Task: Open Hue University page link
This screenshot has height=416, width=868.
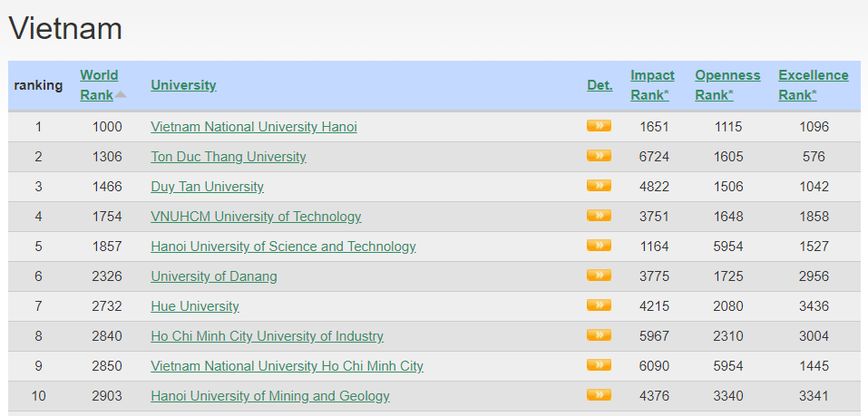Action: tap(195, 306)
